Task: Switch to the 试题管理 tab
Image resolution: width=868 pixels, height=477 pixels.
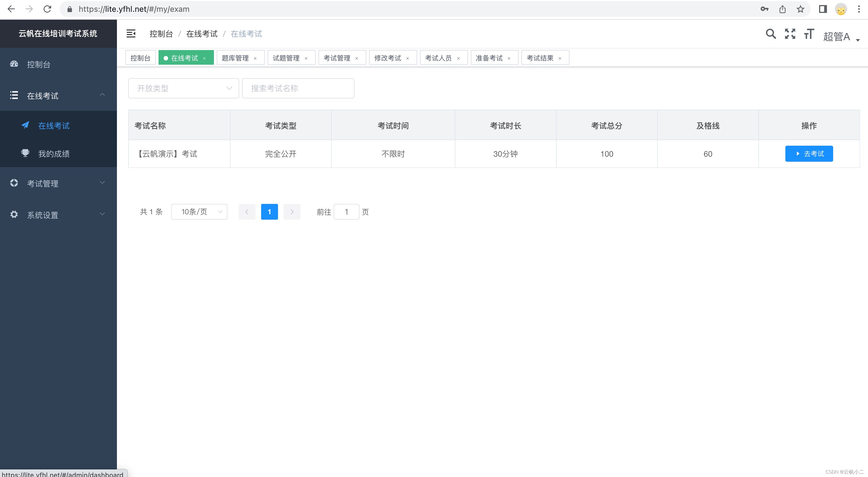Action: coord(286,58)
